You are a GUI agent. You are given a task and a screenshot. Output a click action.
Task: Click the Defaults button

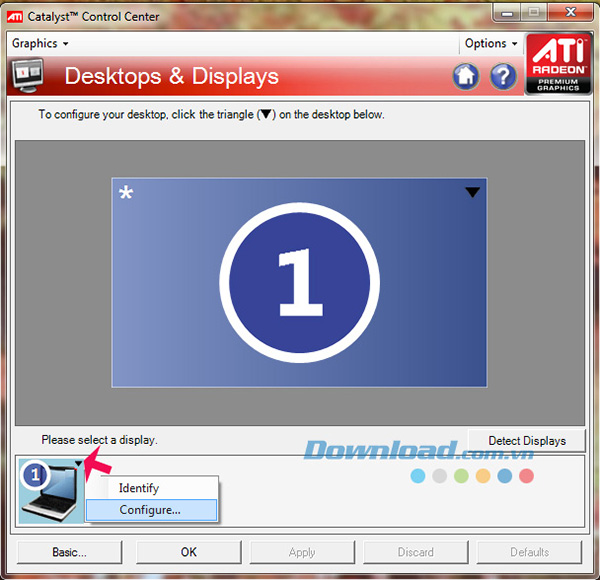tap(530, 552)
